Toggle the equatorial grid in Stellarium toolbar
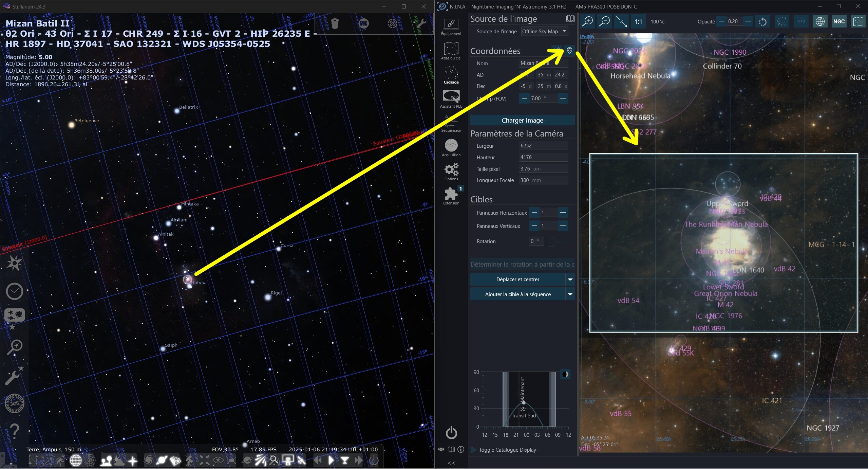The height and width of the screenshot is (469, 868). tap(76, 461)
